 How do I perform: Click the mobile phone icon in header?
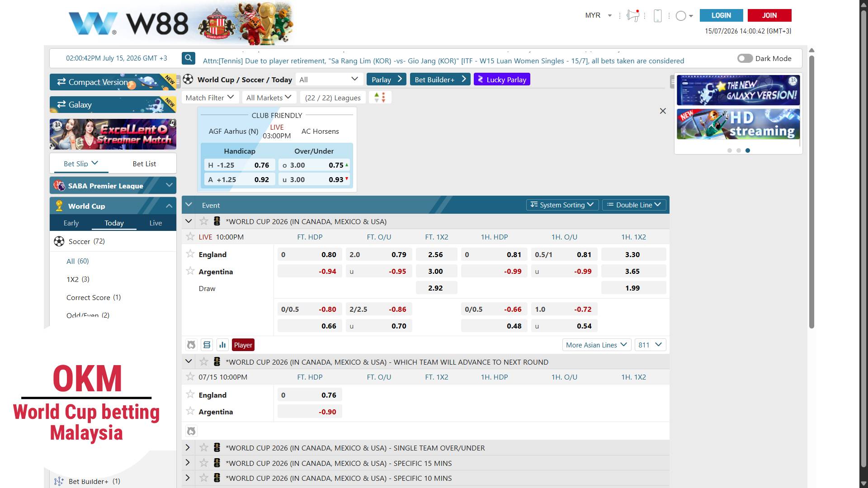(x=658, y=16)
